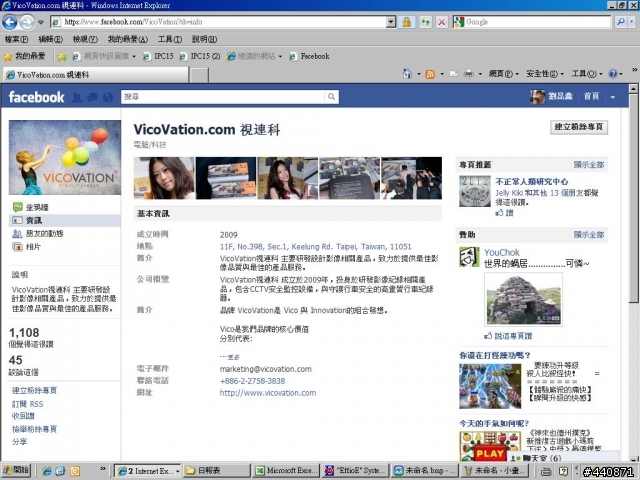Click the Outlook quick launch icon
This screenshot has height=480, width=640.
point(75,471)
